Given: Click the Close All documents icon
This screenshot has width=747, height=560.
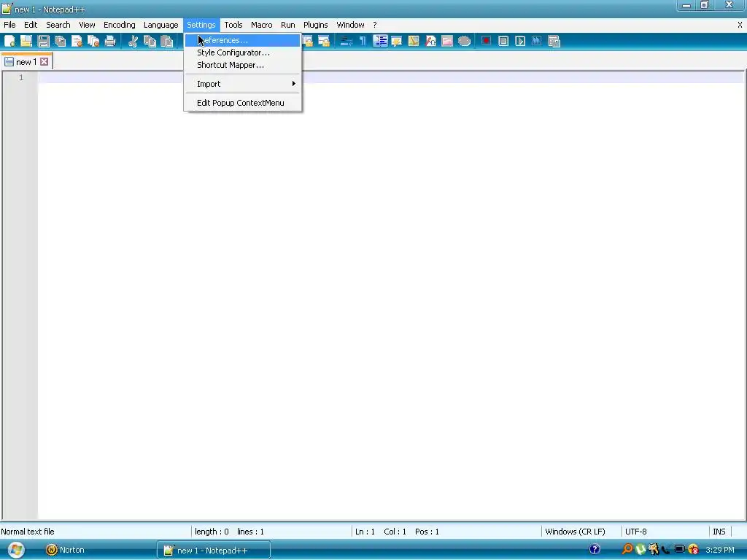Looking at the screenshot, I should click(x=93, y=42).
